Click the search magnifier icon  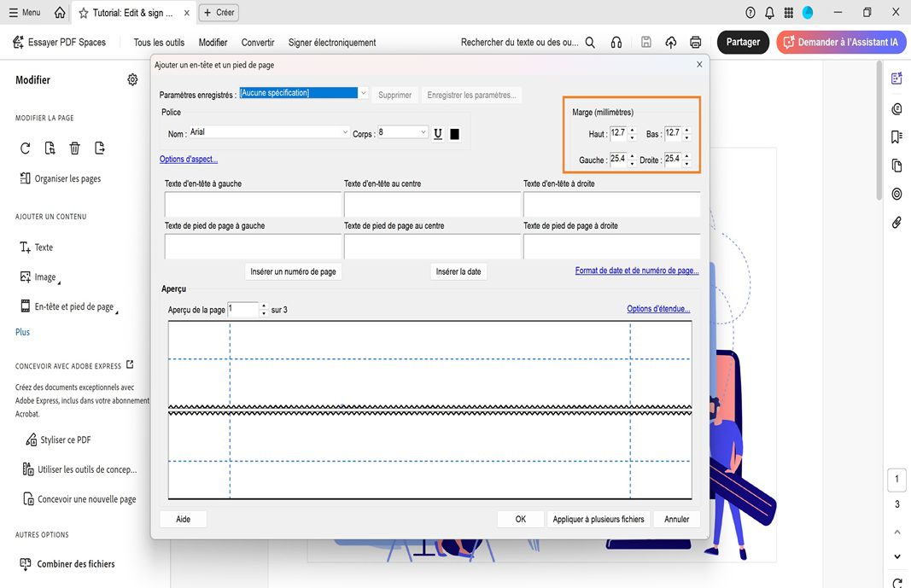[x=590, y=43]
